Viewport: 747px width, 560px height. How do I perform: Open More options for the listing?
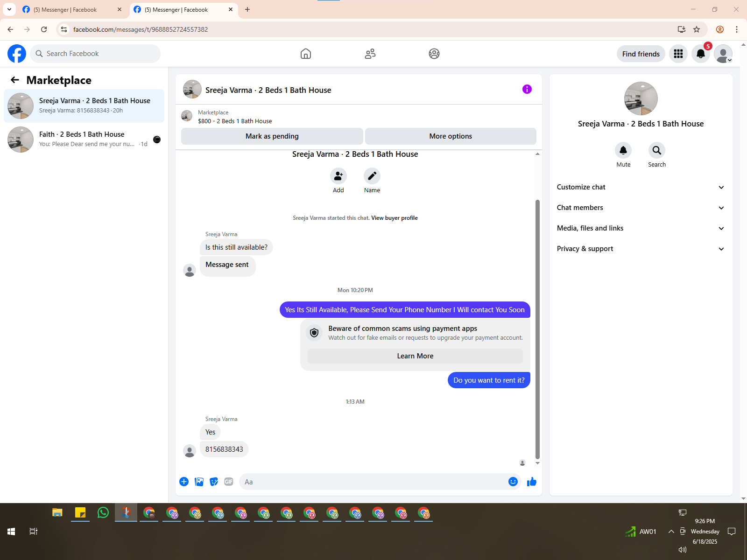click(x=451, y=136)
